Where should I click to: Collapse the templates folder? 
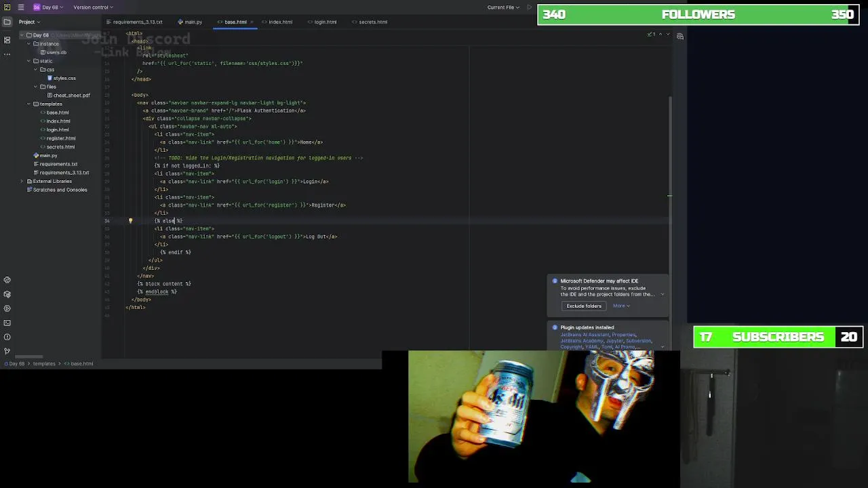(28, 104)
